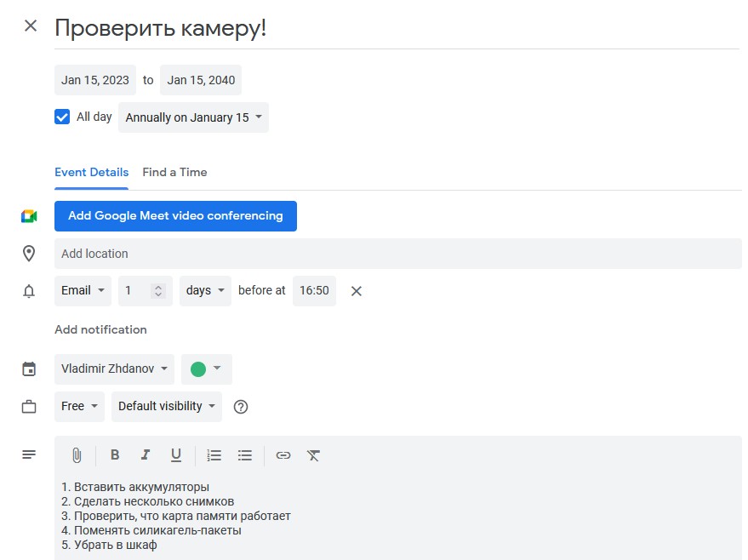The width and height of the screenshot is (748, 560).
Task: Remove the email notification
Action: pos(357,291)
